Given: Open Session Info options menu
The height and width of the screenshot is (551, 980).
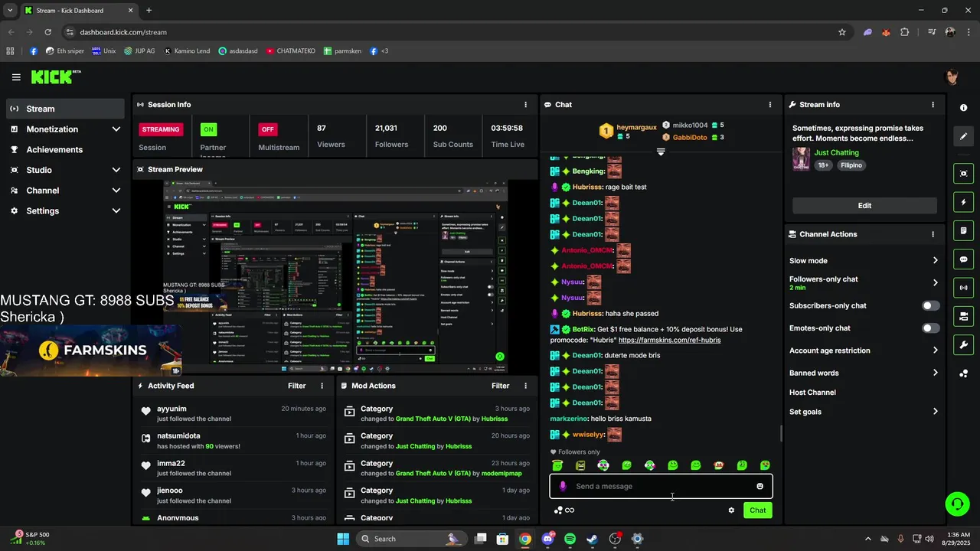Looking at the screenshot, I should coord(525,105).
